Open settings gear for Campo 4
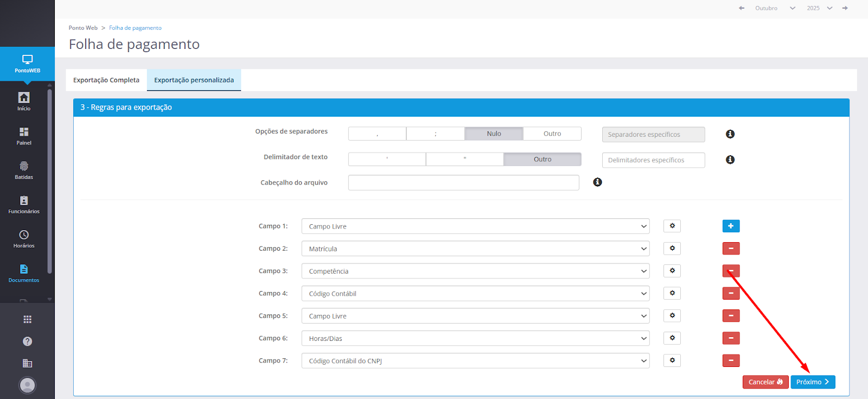This screenshot has width=868, height=399. [672, 293]
